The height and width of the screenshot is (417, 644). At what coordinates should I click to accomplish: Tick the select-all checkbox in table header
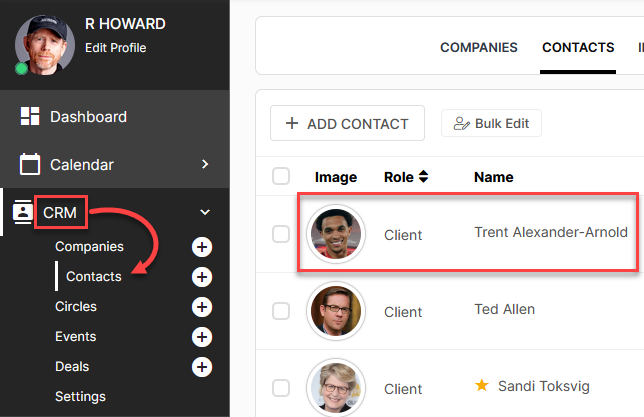[281, 176]
